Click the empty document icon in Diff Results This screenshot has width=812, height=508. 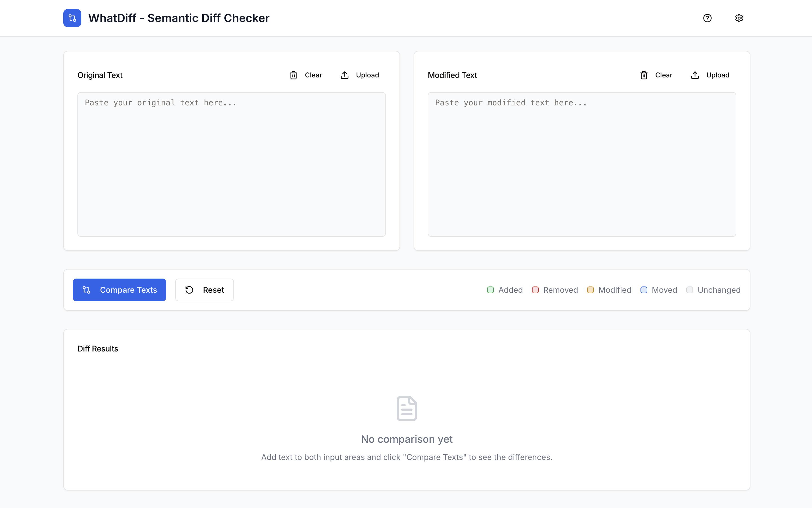[x=407, y=409]
